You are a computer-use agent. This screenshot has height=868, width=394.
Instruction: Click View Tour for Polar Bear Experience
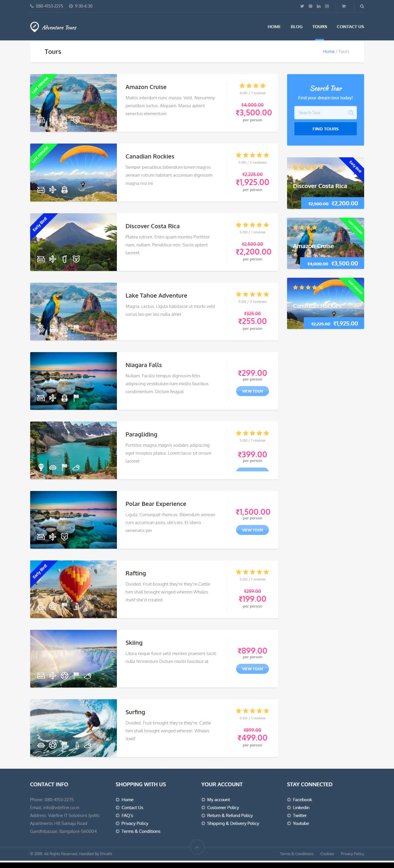pos(253,530)
